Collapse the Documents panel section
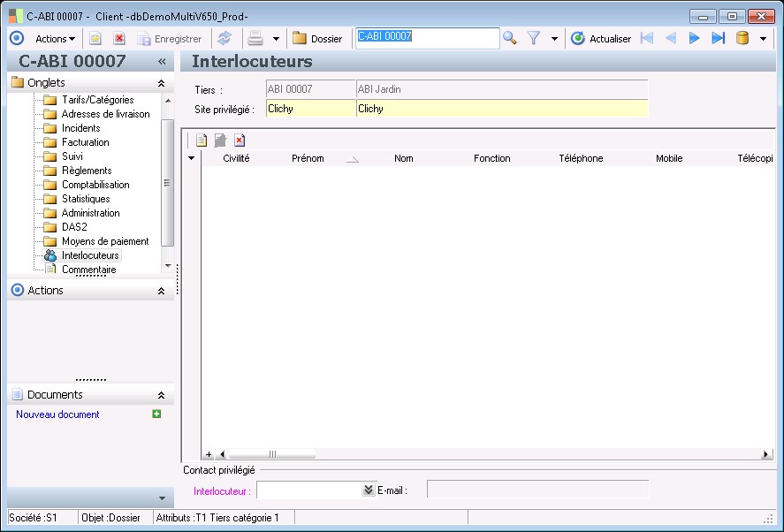The image size is (784, 532). coord(161,395)
